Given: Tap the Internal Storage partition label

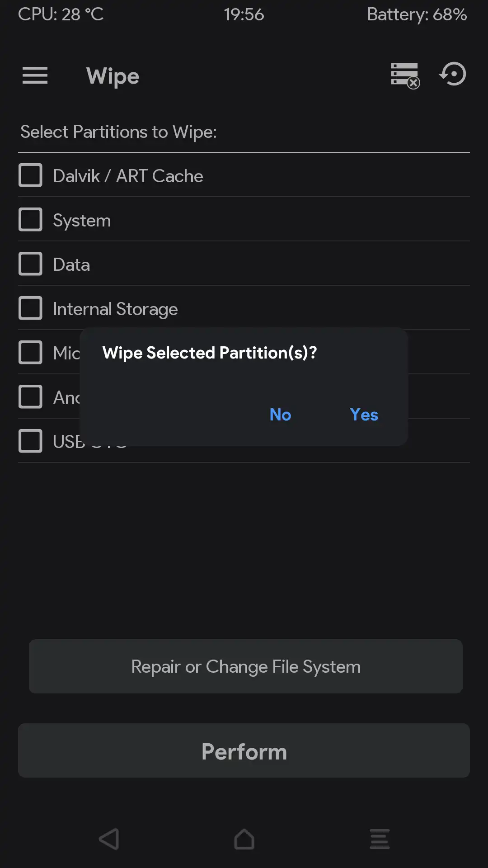Looking at the screenshot, I should [115, 309].
